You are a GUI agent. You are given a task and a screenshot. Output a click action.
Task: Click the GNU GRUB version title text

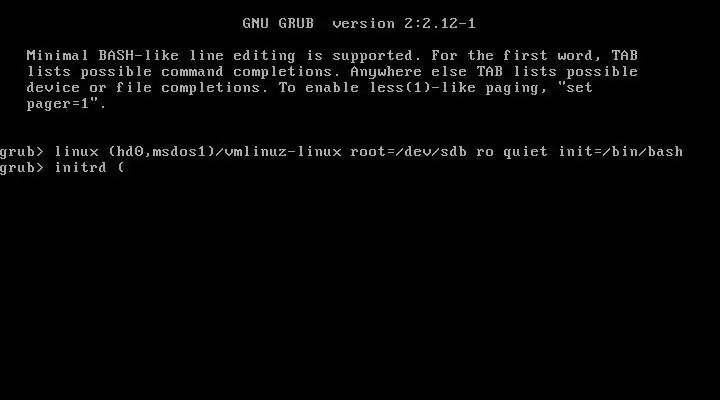359,23
